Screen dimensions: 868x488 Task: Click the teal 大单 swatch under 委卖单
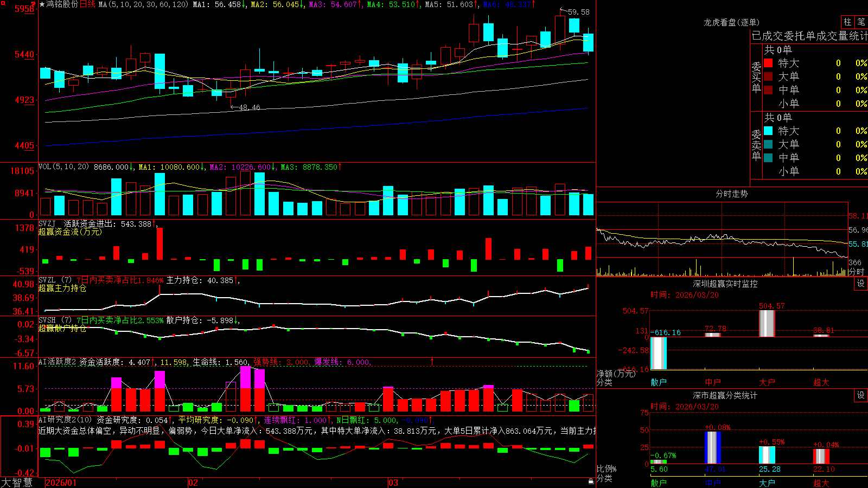click(768, 144)
